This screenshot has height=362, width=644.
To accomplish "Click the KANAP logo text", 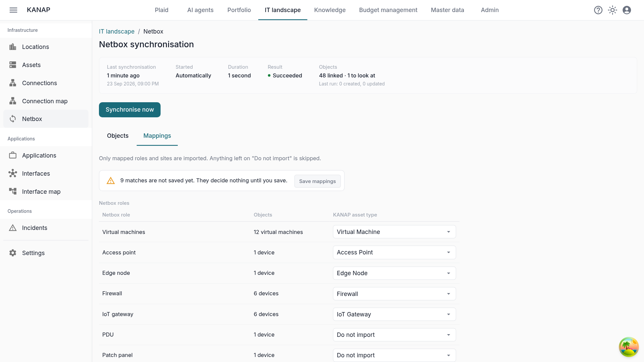I will [x=39, y=10].
